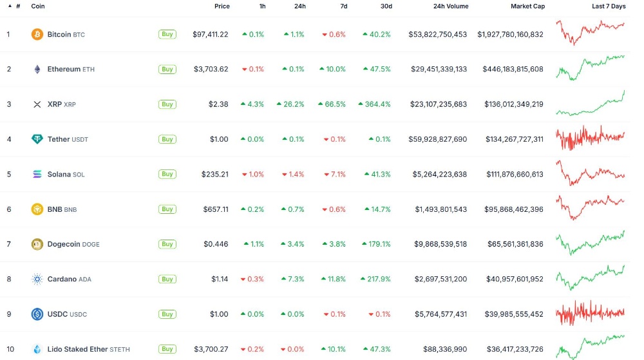Click Buy button for Lido Staked Ether
644x360 pixels.
pyautogui.click(x=167, y=349)
